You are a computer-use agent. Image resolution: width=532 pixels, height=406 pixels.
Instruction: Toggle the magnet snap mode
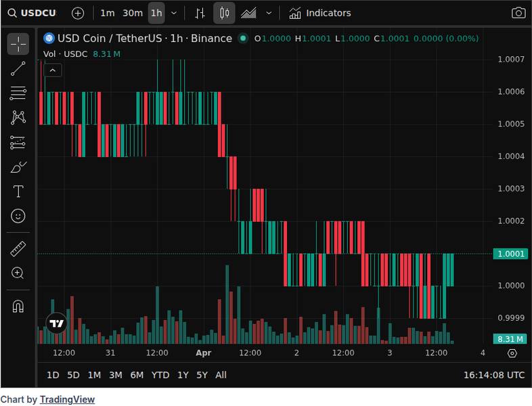(x=18, y=306)
